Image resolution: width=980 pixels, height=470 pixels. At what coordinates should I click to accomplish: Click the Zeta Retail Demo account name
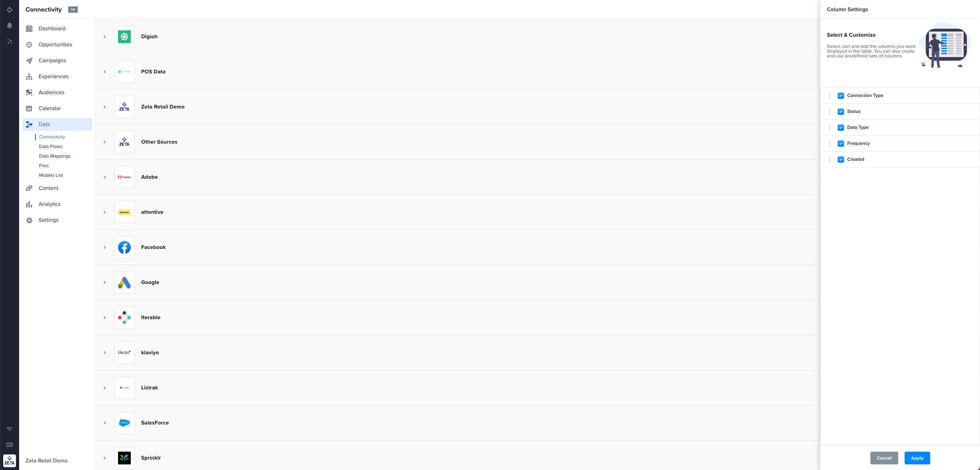click(47, 460)
